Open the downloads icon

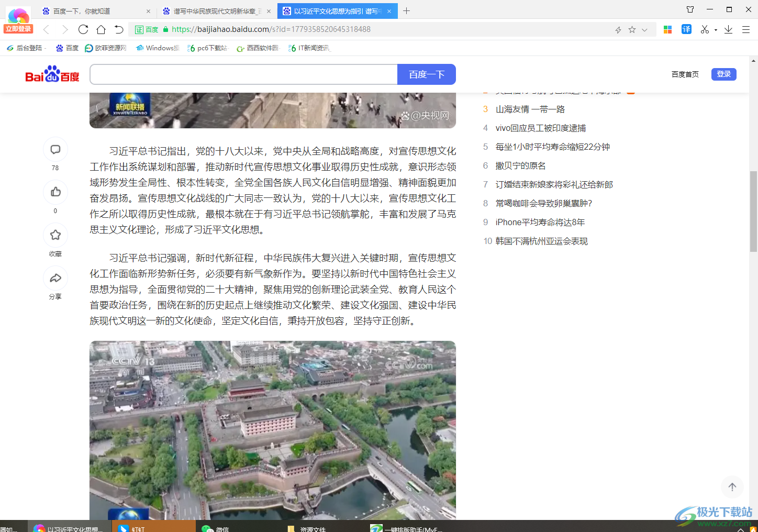tap(728, 30)
